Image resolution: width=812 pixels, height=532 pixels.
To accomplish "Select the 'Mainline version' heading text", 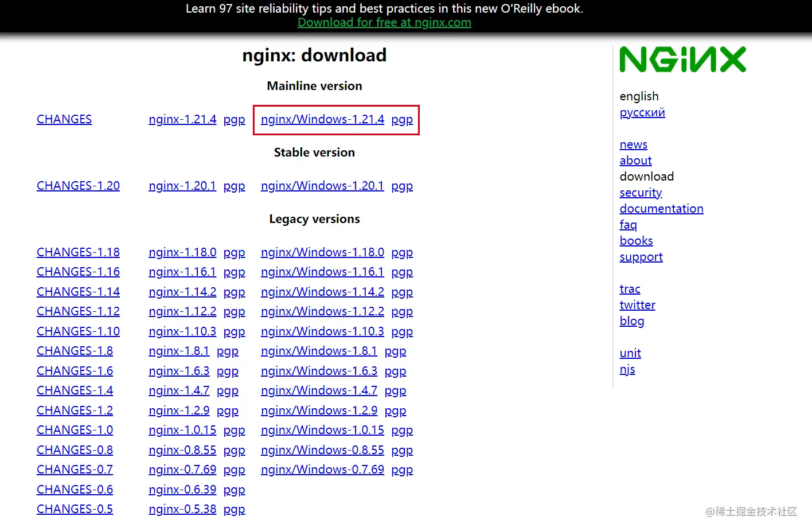I will pyautogui.click(x=314, y=86).
